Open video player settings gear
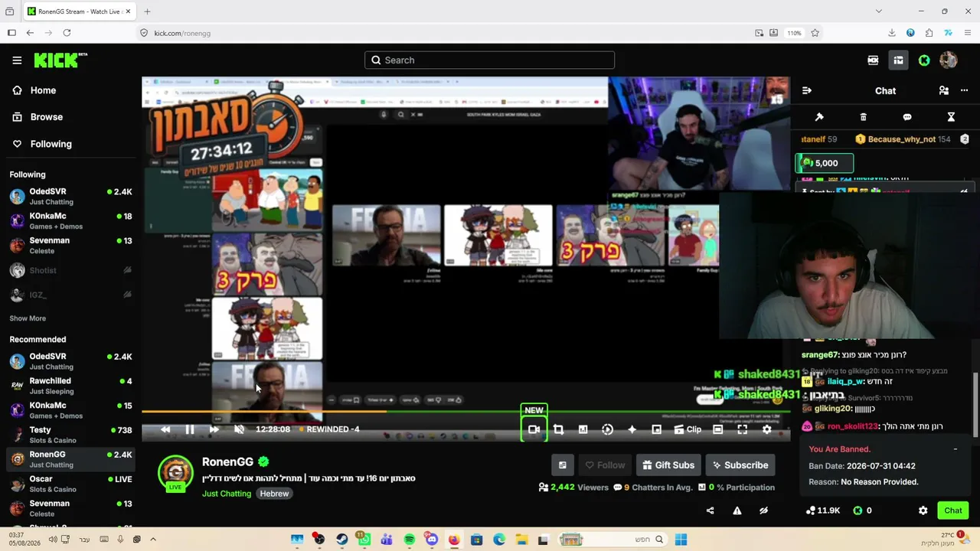The width and height of the screenshot is (980, 551). 766,429
